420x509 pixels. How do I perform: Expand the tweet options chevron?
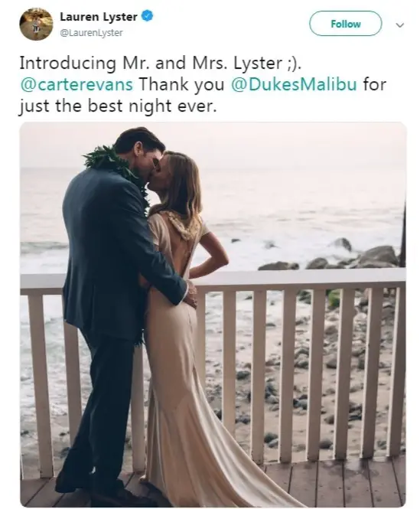coord(401,24)
